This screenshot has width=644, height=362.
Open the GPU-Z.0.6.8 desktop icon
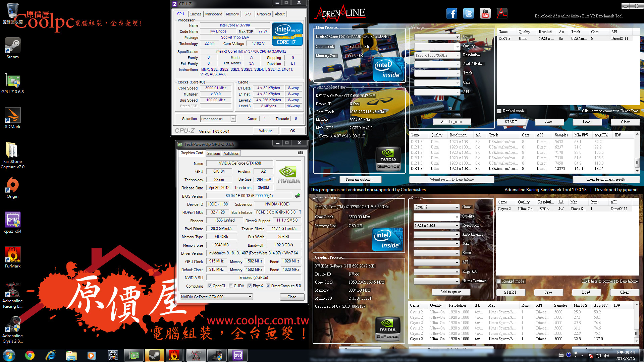(x=13, y=83)
